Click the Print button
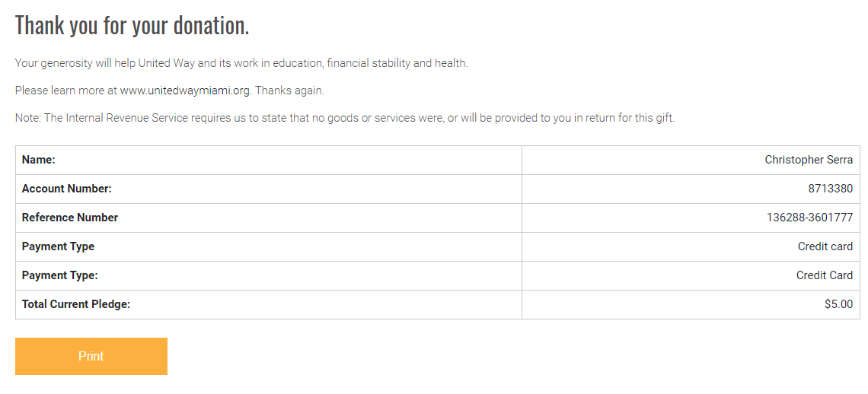Viewport: 868px width, 394px height. (x=91, y=356)
